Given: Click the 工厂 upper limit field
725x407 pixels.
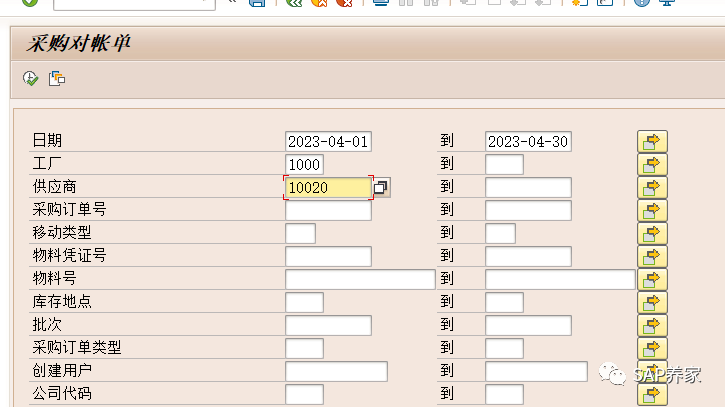Looking at the screenshot, I should tap(504, 165).
